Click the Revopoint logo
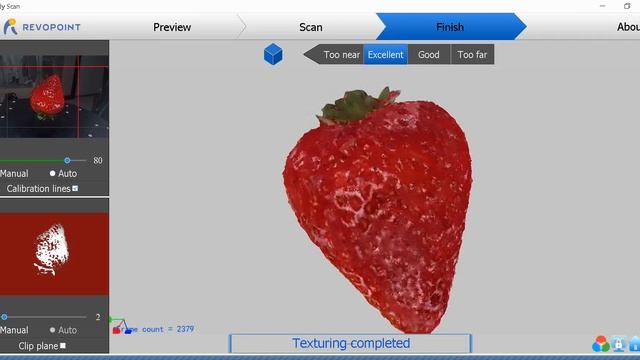This screenshot has width=640, height=360. [42, 27]
